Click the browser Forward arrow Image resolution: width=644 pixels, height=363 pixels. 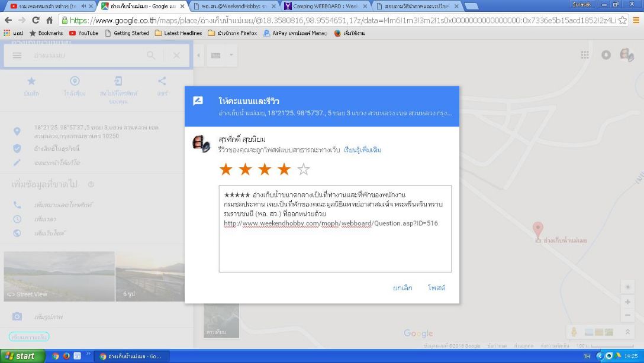(x=22, y=20)
